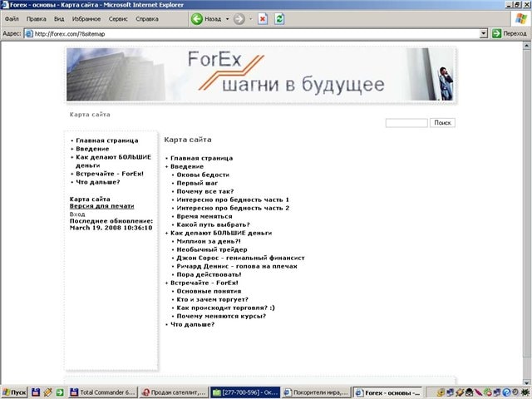This screenshot has height=399, width=532.
Task: Open the Forward button history dropdown arrow
Action: (x=250, y=18)
